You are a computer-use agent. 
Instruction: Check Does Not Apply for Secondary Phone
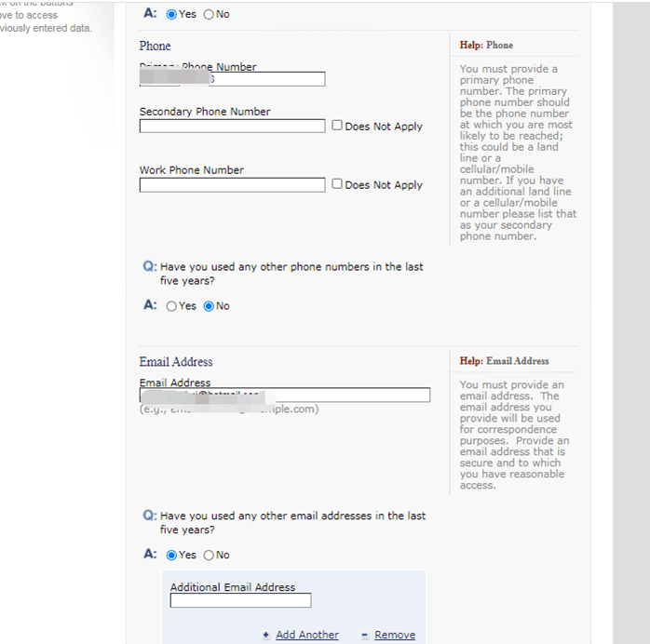(x=337, y=125)
